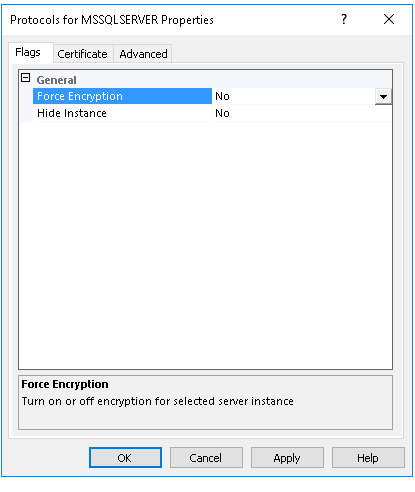Open the Force Encryption dropdown arrow
This screenshot has width=415, height=492.
pos(383,97)
